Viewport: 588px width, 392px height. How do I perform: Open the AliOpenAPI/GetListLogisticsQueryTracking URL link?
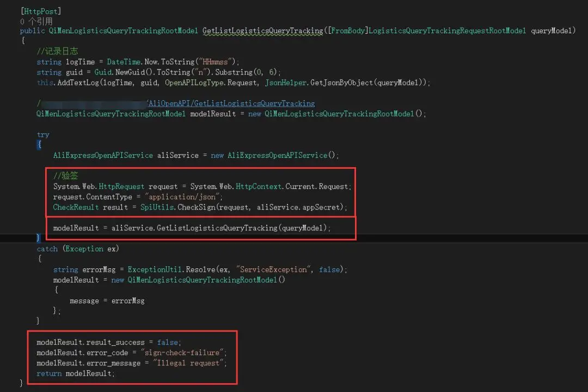(231, 103)
